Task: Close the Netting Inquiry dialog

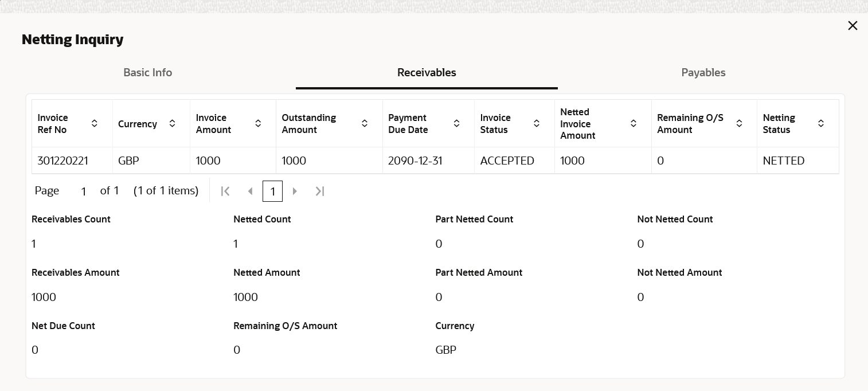Action: 853,26
